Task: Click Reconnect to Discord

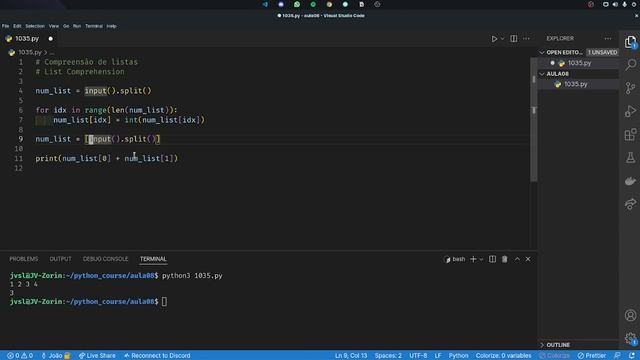Action: 157,356
